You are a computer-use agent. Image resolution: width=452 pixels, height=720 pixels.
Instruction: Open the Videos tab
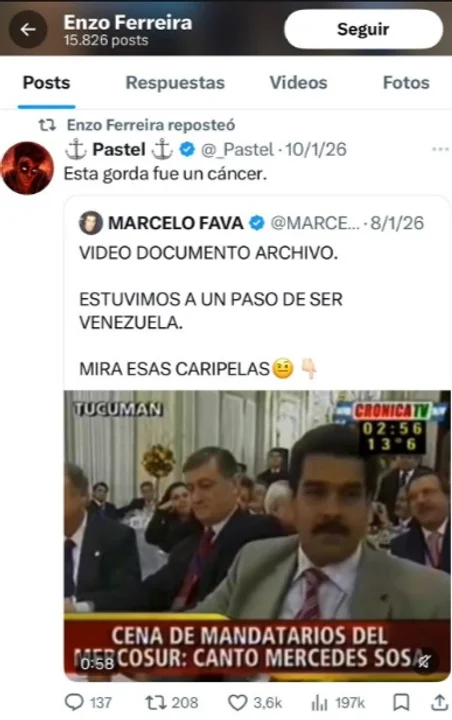(x=298, y=83)
